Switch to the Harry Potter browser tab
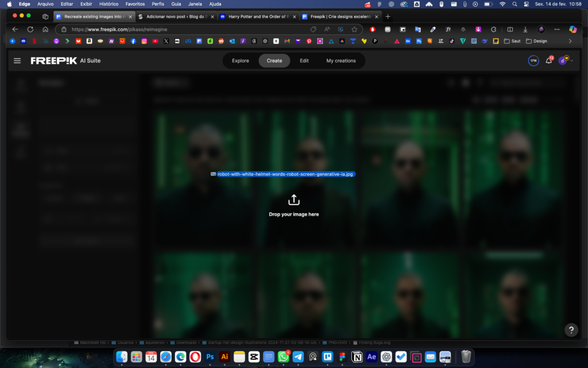 (258, 17)
